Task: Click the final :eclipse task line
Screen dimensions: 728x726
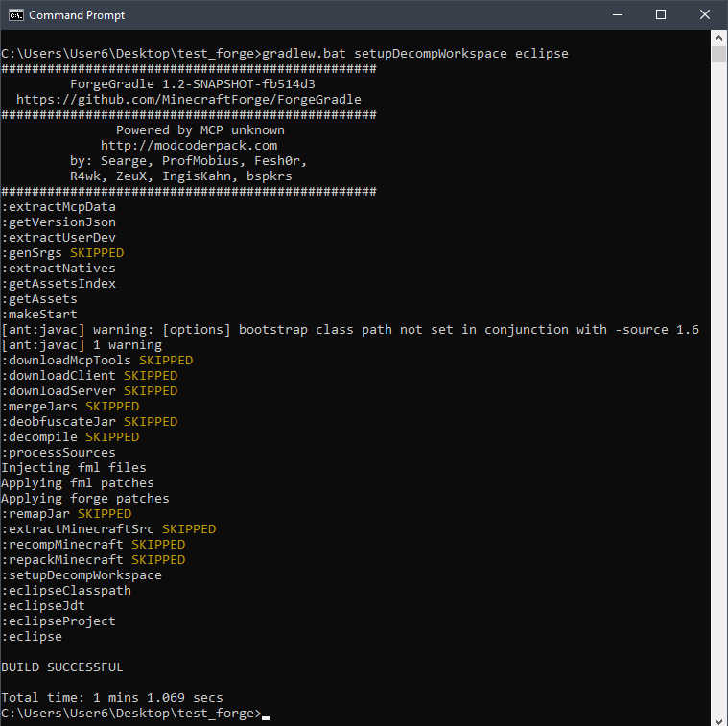Action: 32,636
